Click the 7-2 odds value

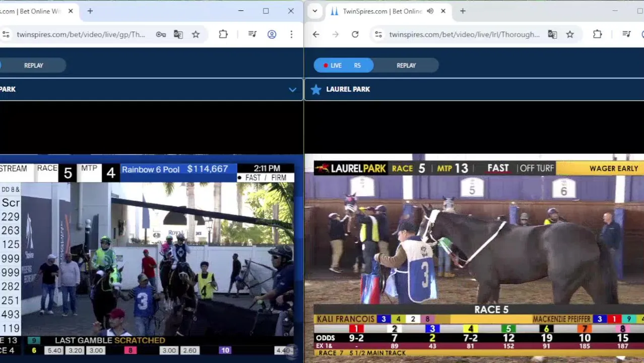pos(470,338)
